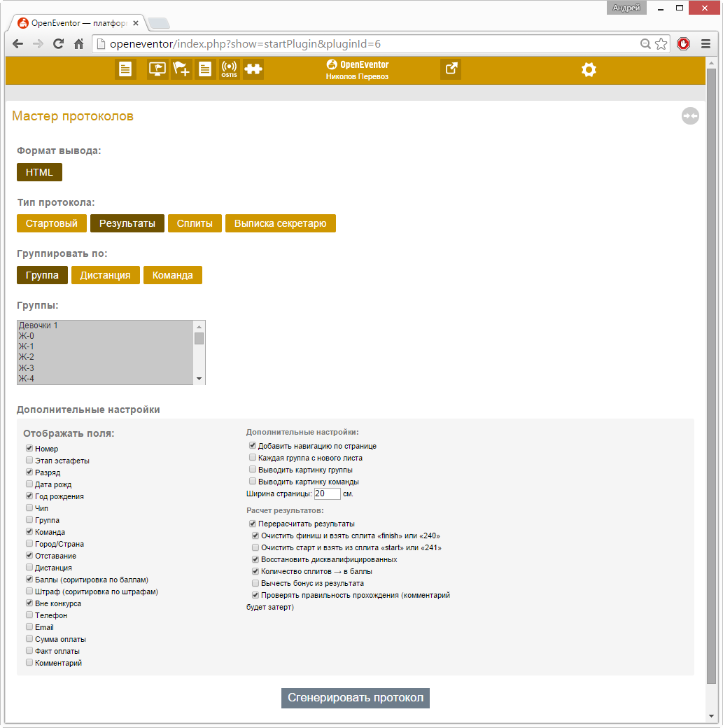Toggle the Разряд checkbox
723x728 pixels.
click(29, 472)
